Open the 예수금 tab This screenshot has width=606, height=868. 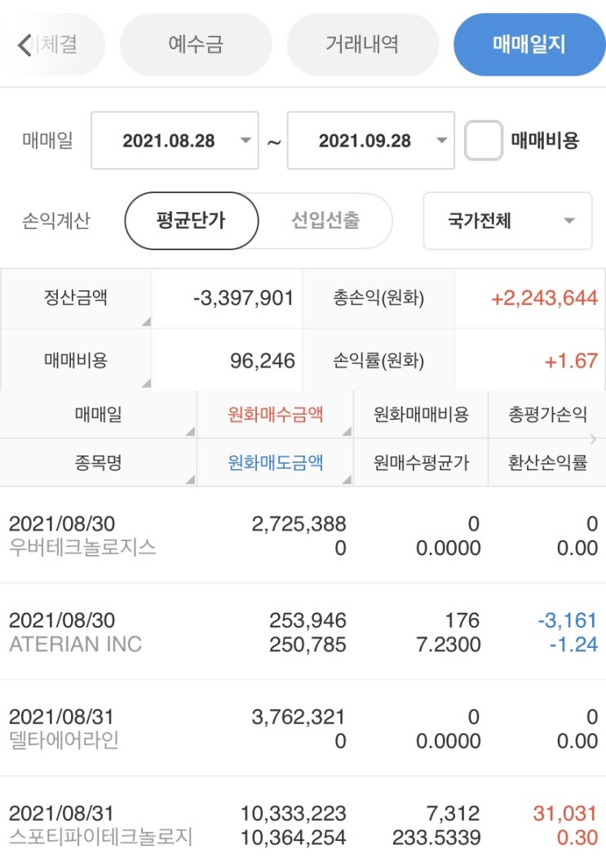196,44
